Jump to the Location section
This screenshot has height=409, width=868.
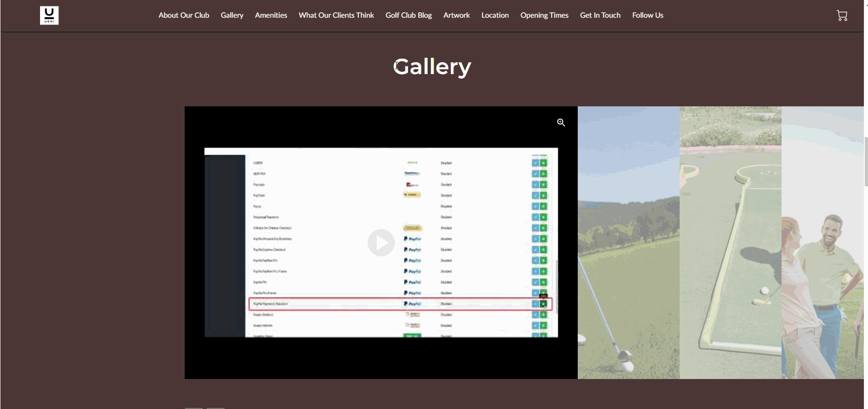(x=495, y=15)
